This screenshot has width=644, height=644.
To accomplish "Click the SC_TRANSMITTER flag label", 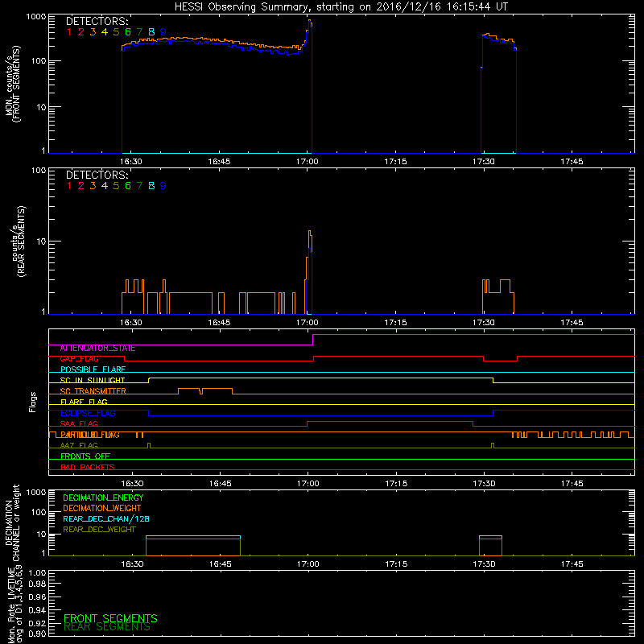I will pyautogui.click(x=93, y=391).
